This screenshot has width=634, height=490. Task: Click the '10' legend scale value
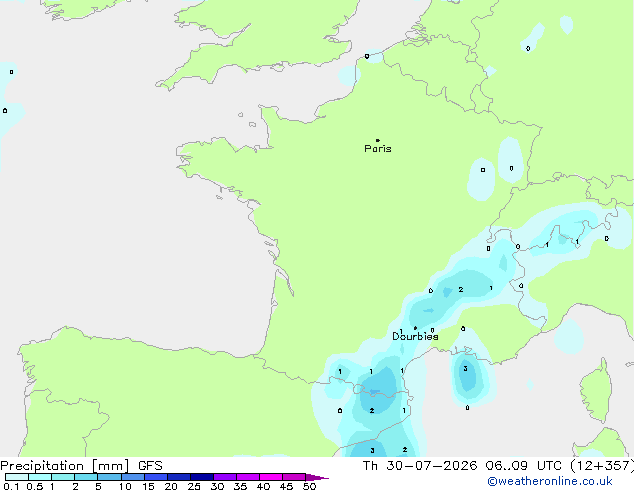pyautogui.click(x=125, y=486)
